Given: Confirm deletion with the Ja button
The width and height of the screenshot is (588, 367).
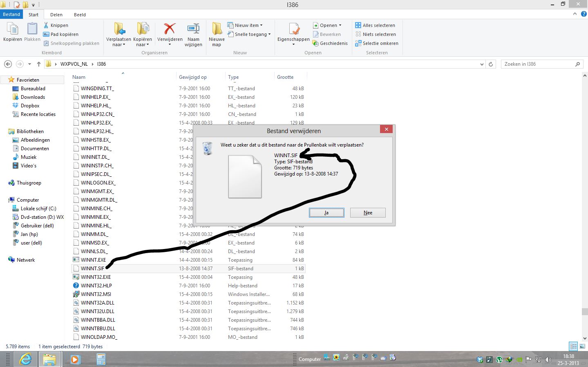Looking at the screenshot, I should pyautogui.click(x=326, y=213).
